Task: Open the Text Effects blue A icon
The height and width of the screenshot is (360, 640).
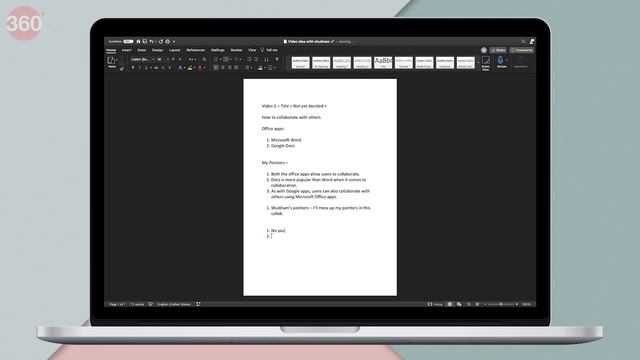Action: click(x=180, y=68)
